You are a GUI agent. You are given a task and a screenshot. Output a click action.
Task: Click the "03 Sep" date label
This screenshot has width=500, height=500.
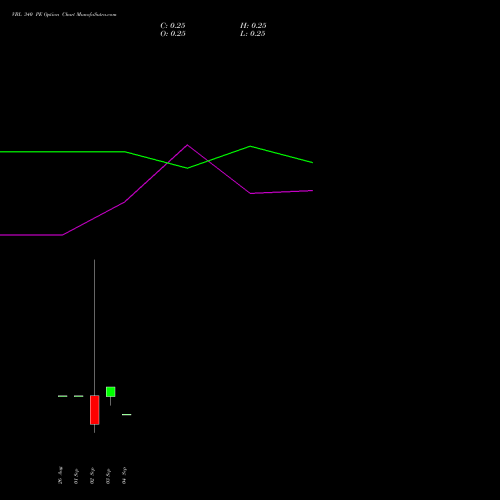[x=108, y=476]
